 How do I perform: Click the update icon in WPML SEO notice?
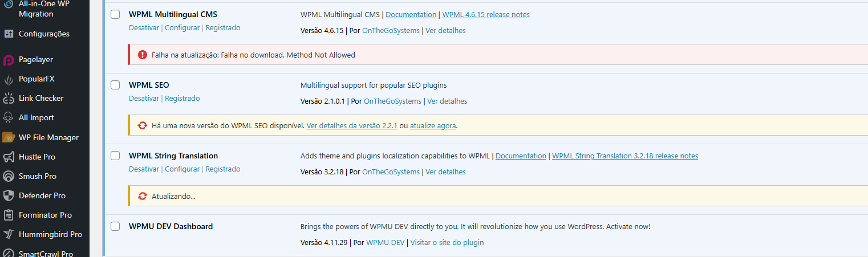point(142,125)
